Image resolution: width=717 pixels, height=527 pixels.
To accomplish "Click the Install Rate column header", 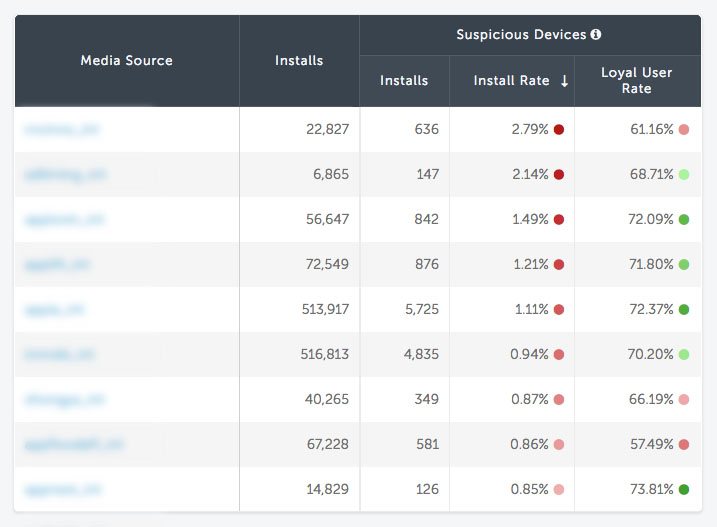I will 512,81.
